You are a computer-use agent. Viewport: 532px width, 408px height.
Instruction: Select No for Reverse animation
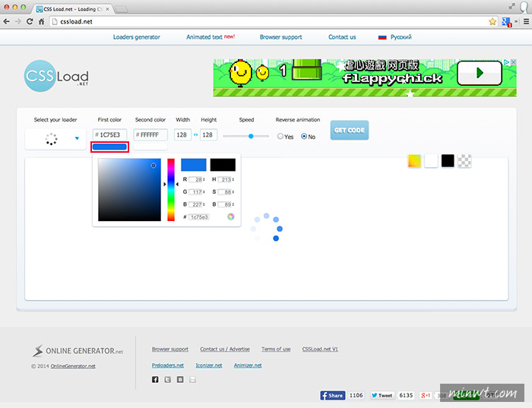pos(304,137)
